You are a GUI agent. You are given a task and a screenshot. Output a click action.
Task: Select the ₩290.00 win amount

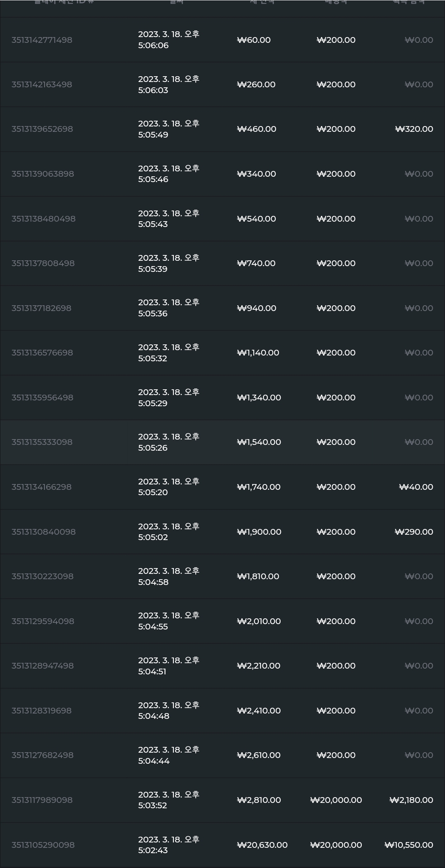pyautogui.click(x=414, y=532)
